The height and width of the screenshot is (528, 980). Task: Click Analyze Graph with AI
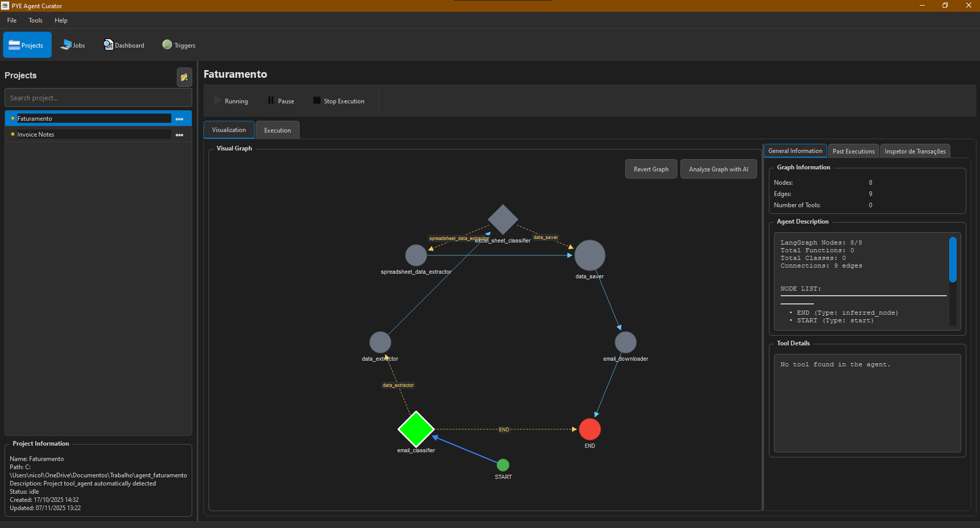coord(718,169)
